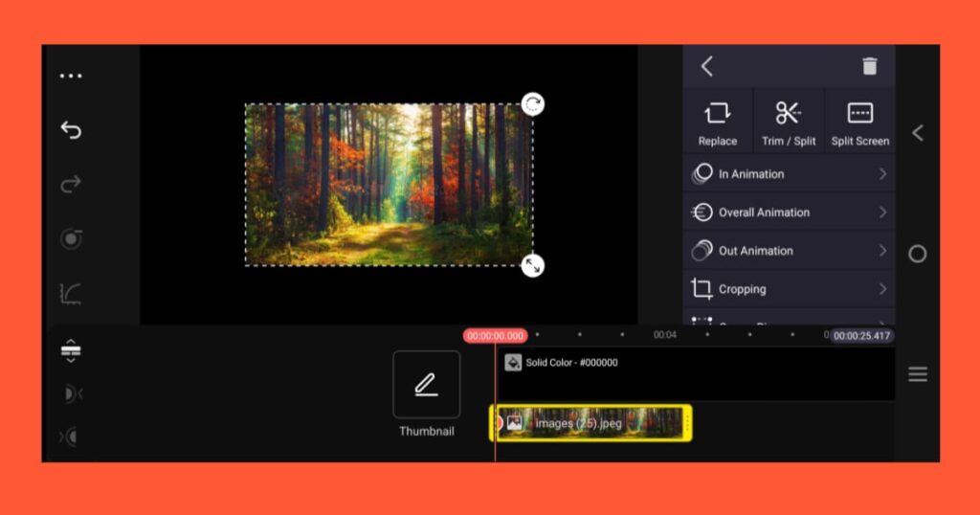Viewport: 980px width, 515px height.
Task: Open the Cropping menu item
Action: [789, 289]
